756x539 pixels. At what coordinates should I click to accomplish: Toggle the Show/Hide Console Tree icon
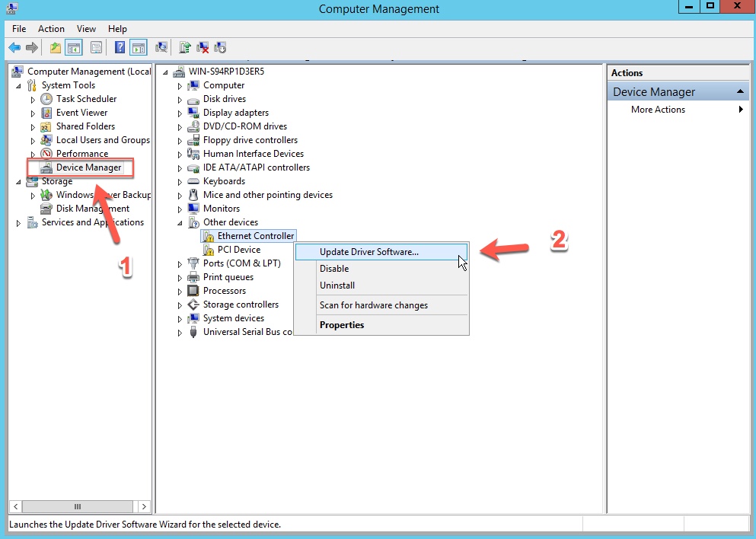[74, 47]
